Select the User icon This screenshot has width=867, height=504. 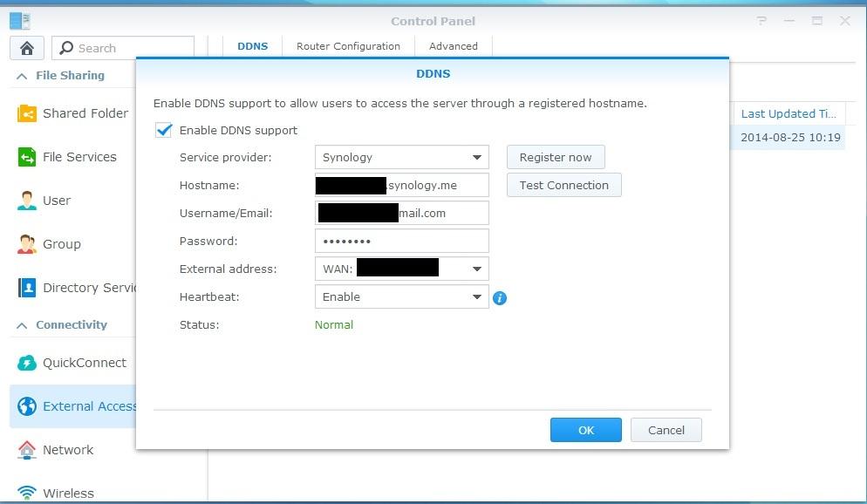[26, 201]
